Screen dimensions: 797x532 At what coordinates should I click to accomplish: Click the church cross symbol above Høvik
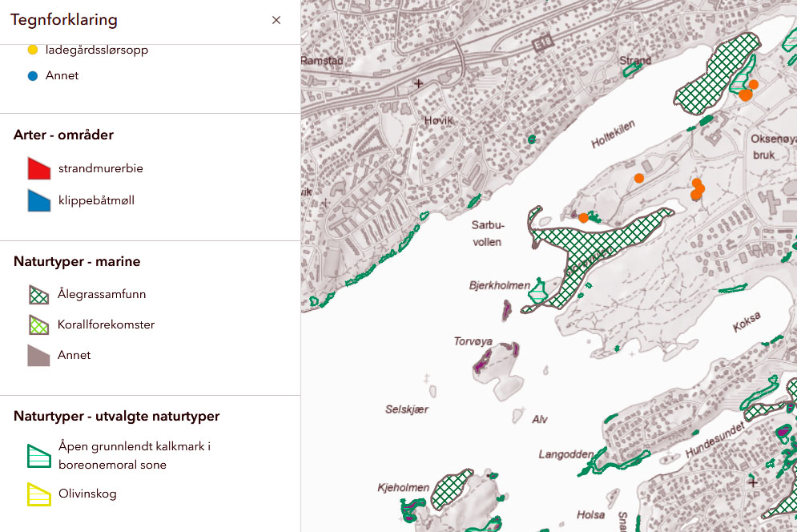(418, 83)
